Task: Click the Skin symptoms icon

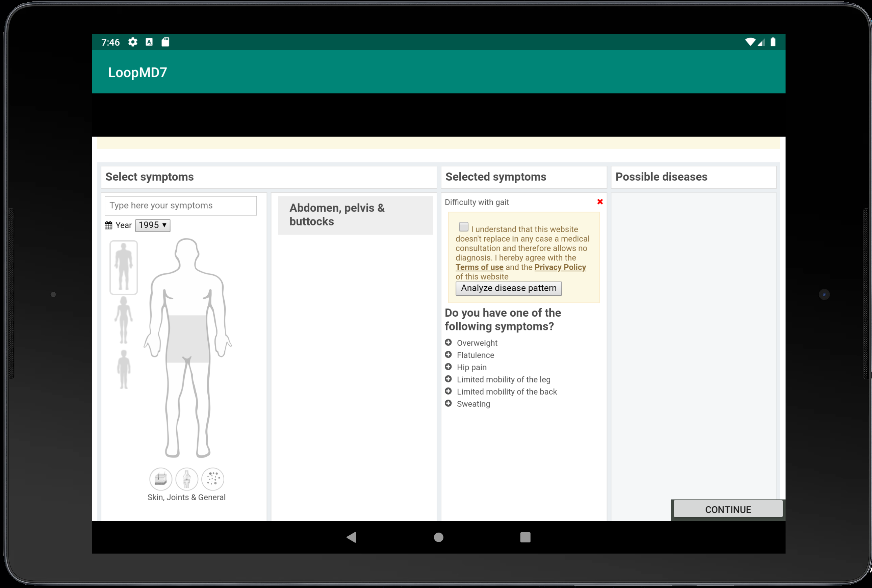Action: click(161, 479)
